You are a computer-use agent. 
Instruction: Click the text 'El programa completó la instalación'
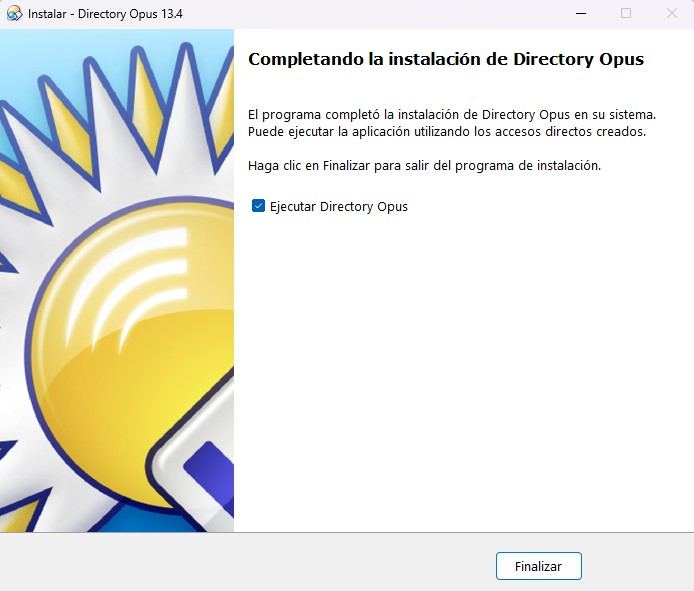pyautogui.click(x=354, y=115)
